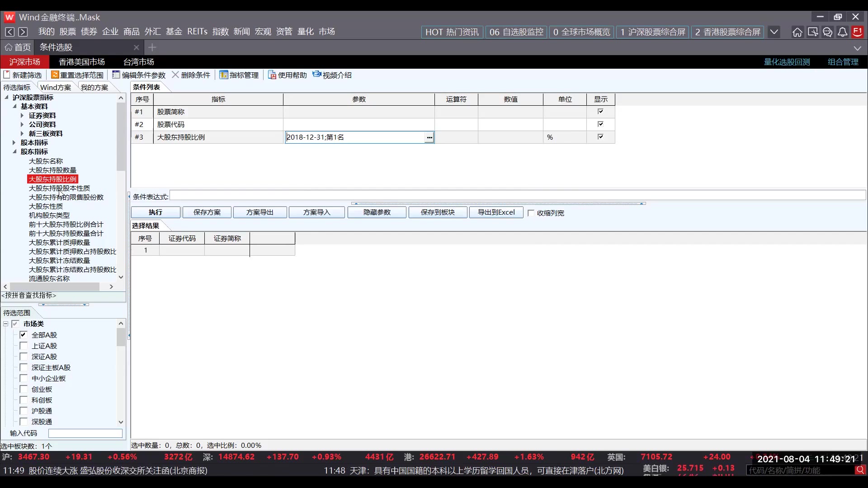Open 视频介绍 from toolbar

[x=332, y=75]
